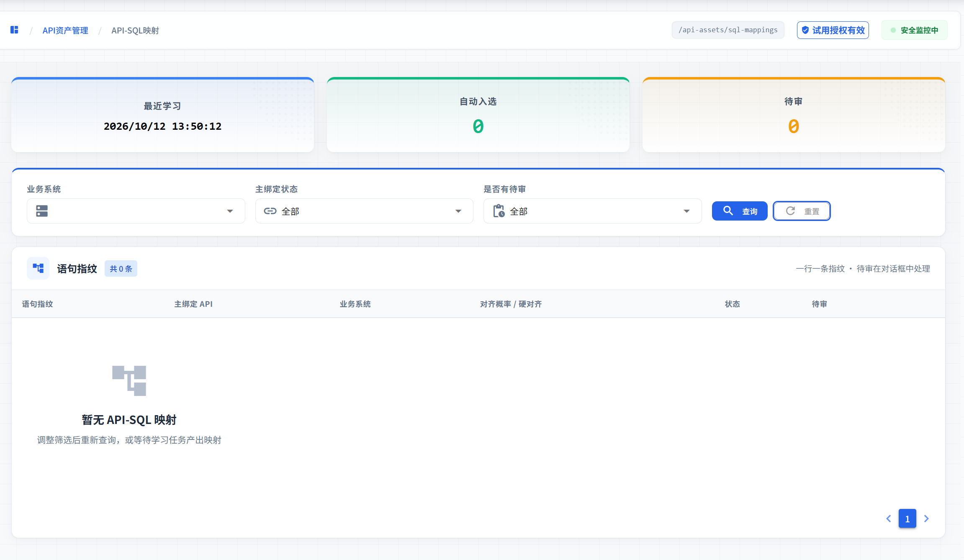Click the 主绑定 API column header
This screenshot has width=964, height=560.
point(193,304)
